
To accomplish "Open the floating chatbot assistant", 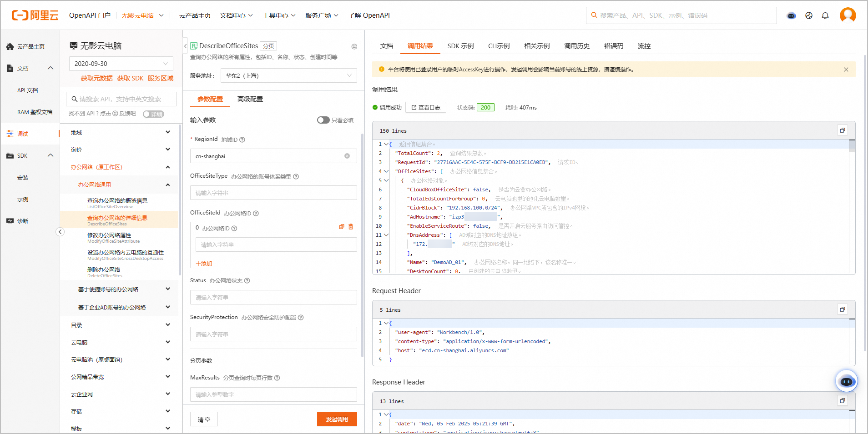I will [847, 381].
